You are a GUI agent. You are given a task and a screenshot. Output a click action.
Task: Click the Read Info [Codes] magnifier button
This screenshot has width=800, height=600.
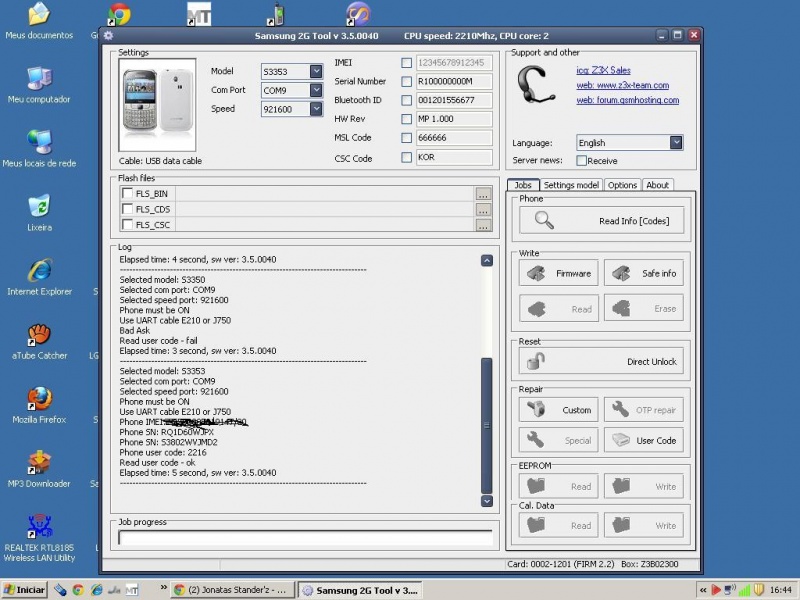tap(602, 221)
